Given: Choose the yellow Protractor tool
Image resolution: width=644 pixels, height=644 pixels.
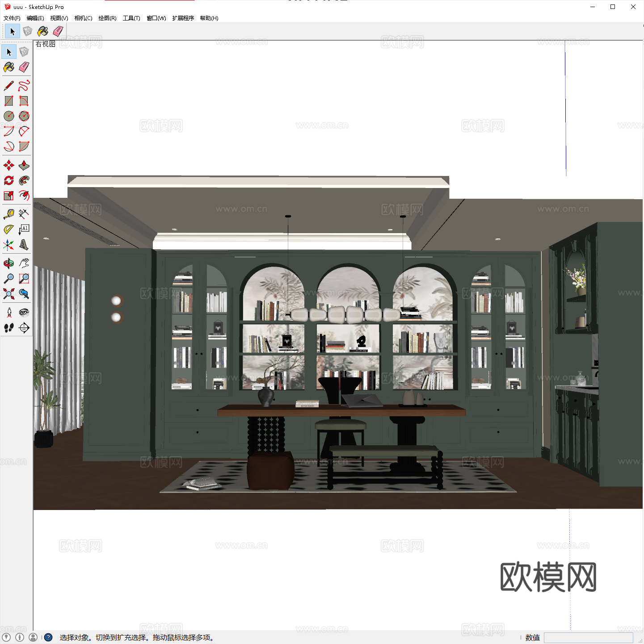Looking at the screenshot, I should coord(9,230).
